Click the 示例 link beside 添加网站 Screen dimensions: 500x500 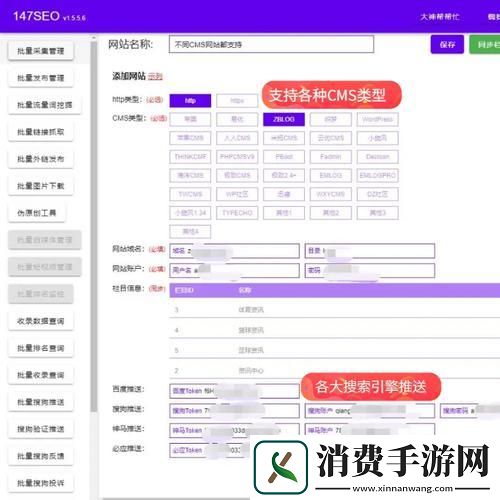[155, 76]
